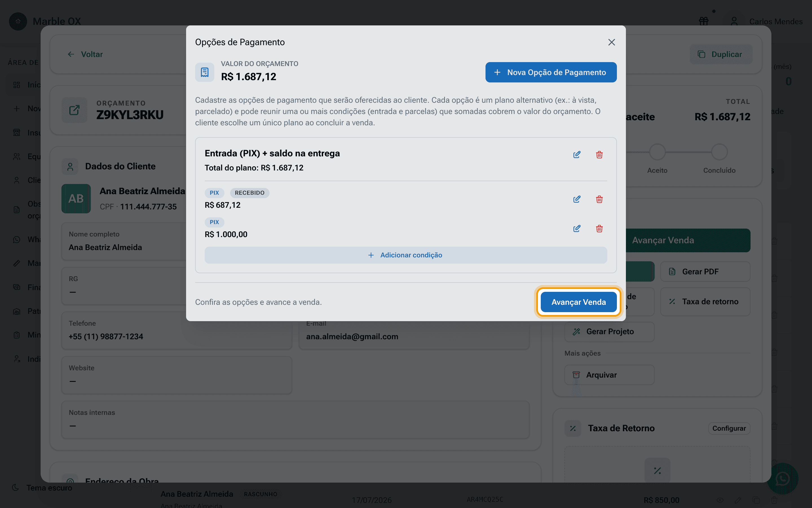View the R$ 850,00 quote via eye icon
The width and height of the screenshot is (812, 508).
point(720,500)
